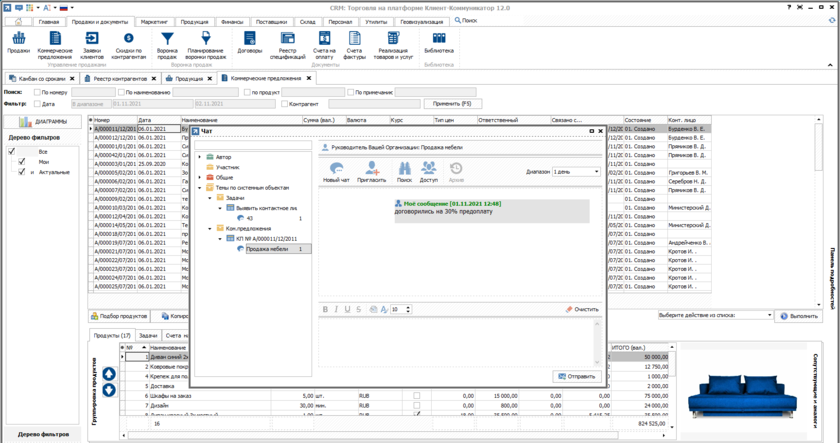Click Поиск binoculars in chat toolbar
Screen dimensions: 840x443
[x=404, y=172]
